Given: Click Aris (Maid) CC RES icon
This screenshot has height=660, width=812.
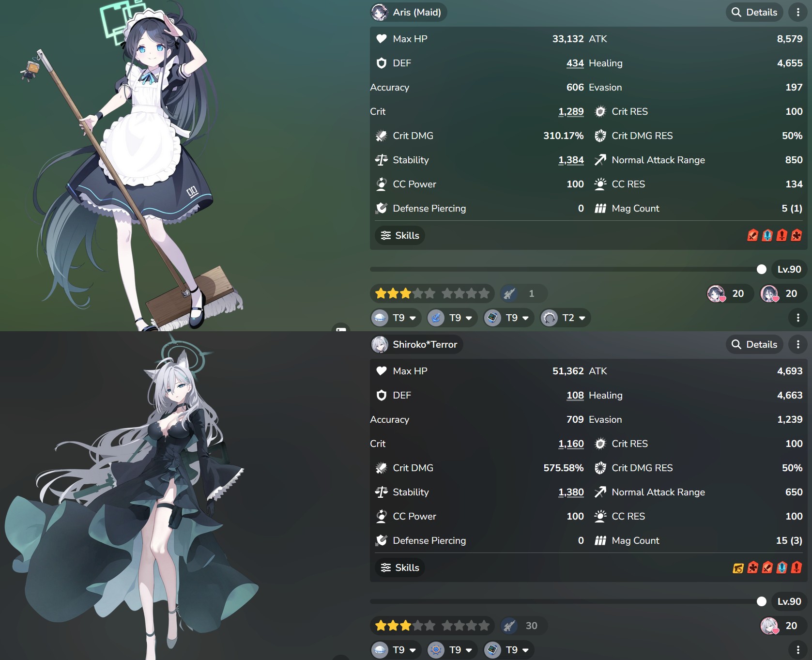Looking at the screenshot, I should tap(600, 184).
